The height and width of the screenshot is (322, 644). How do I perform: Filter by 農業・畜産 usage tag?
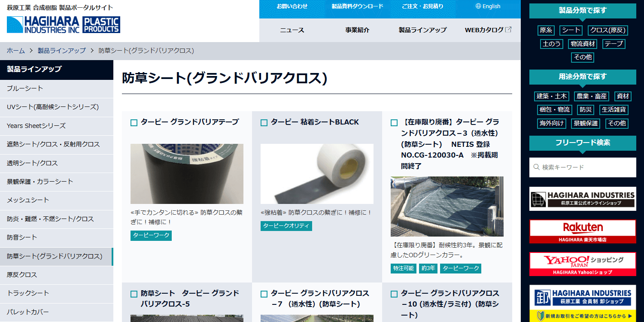pyautogui.click(x=592, y=97)
